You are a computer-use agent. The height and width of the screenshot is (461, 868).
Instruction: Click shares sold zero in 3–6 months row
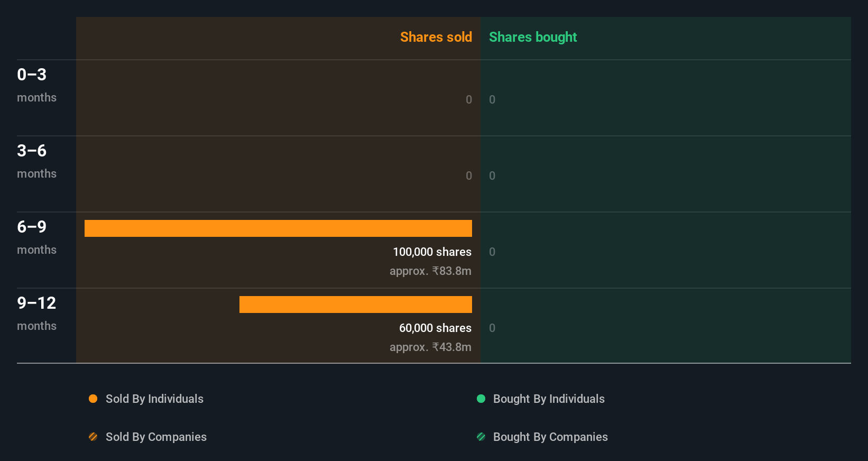tap(469, 176)
